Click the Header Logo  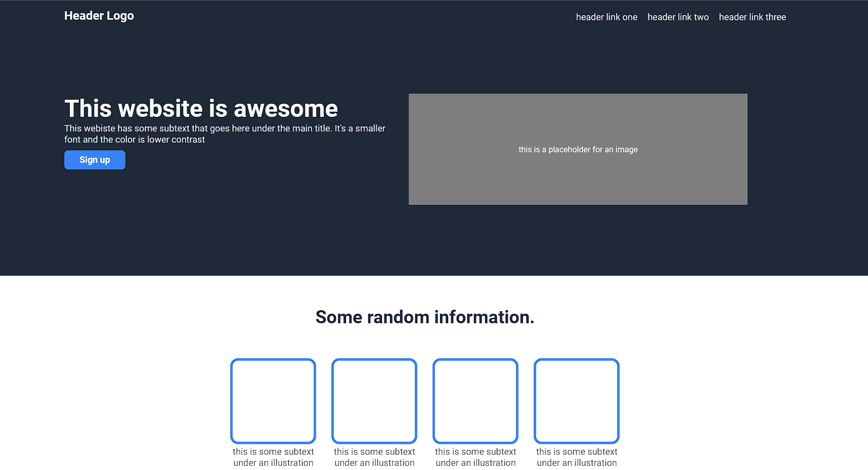click(x=99, y=16)
